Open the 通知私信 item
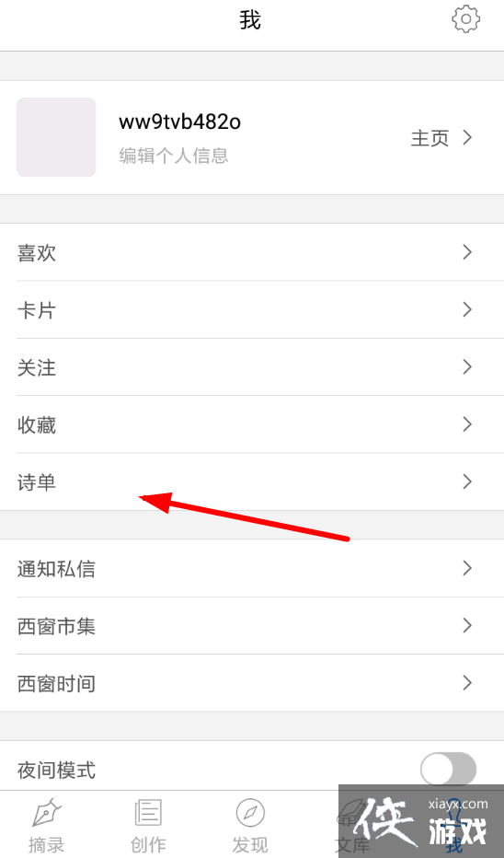The image size is (504, 858). 252,569
